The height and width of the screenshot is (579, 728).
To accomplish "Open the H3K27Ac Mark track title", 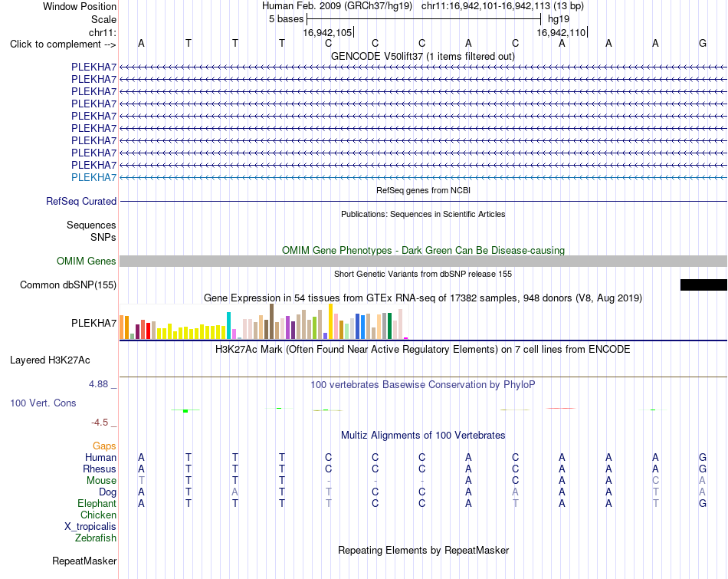I will coord(422,350).
